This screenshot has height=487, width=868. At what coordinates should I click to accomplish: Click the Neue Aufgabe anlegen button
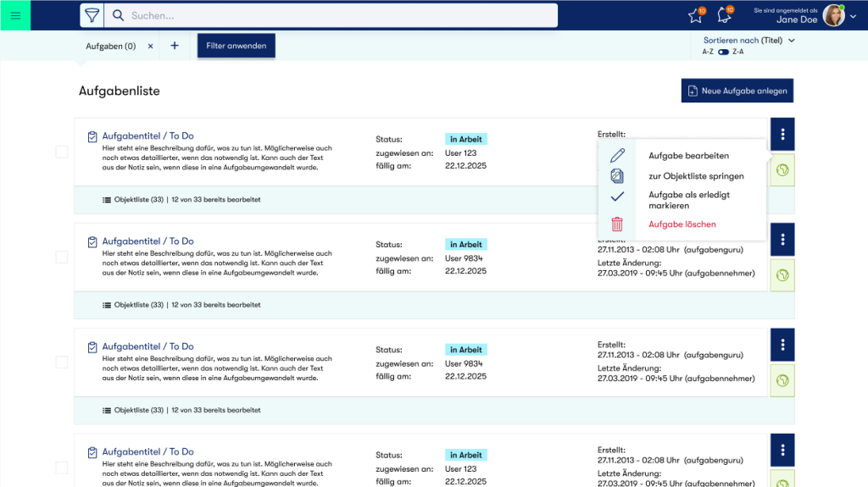(x=737, y=91)
